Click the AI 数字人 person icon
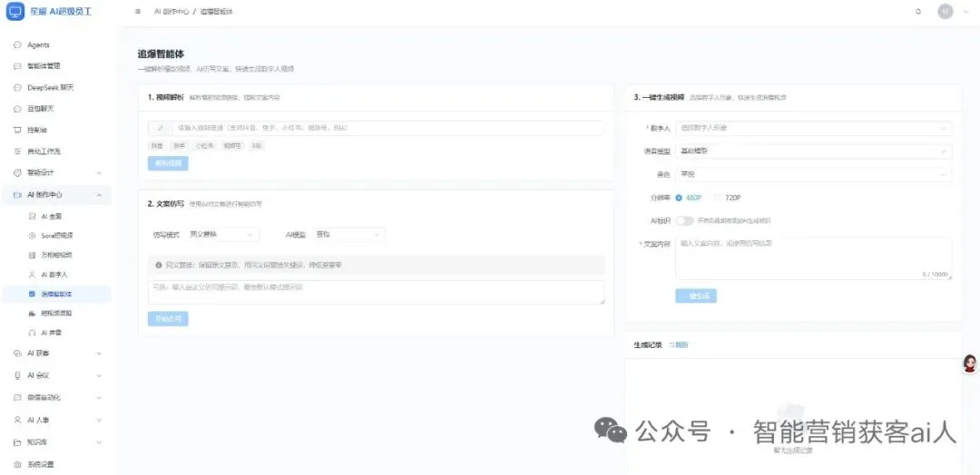Screen dimensions: 980x475 click(33, 274)
